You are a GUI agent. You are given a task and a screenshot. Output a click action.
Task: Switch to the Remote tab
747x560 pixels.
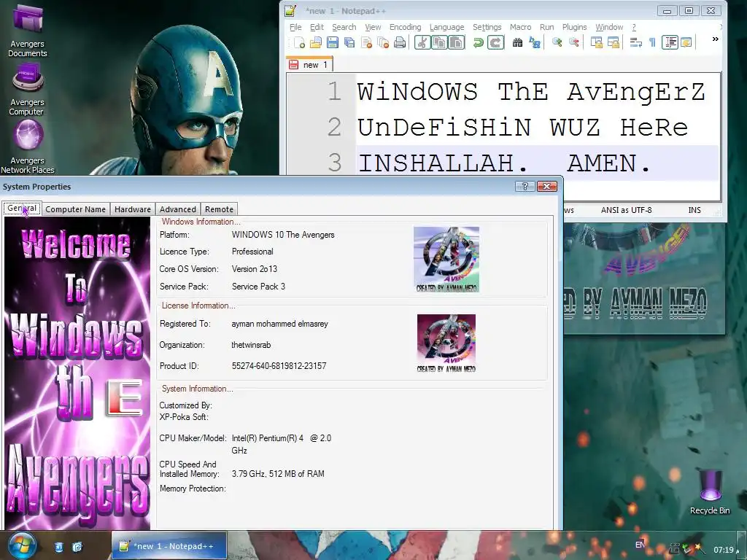(219, 209)
